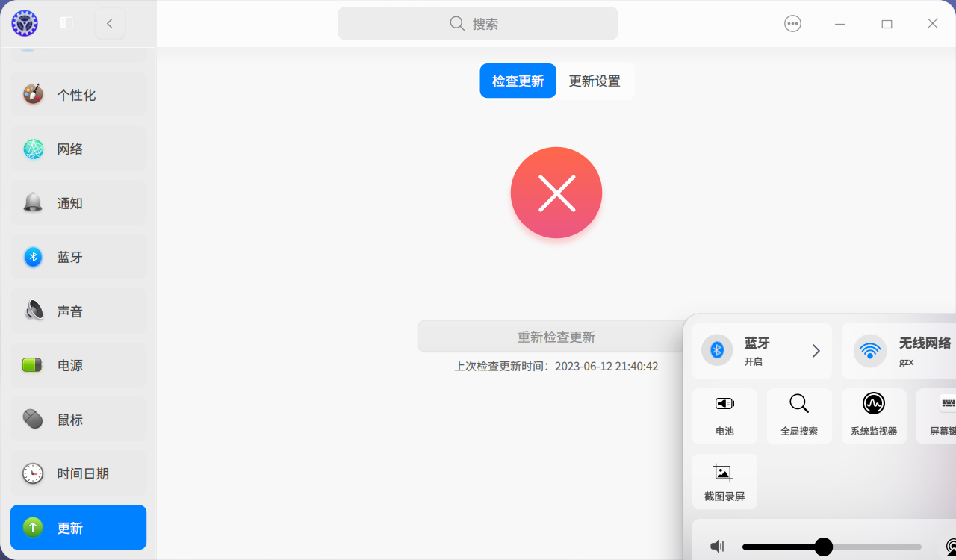Open the 时间日期 clock icon
Image resolution: width=956 pixels, height=560 pixels.
[33, 473]
